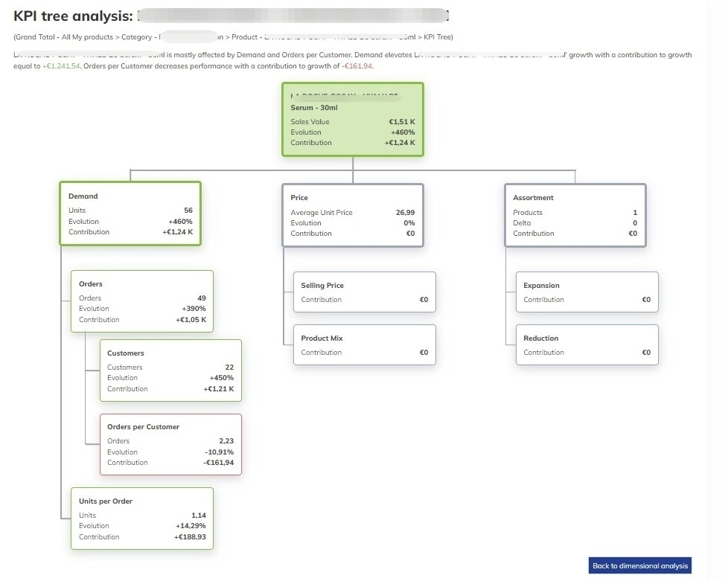Click Price Evolution value 0%
This screenshot has width=728, height=581.
point(409,223)
